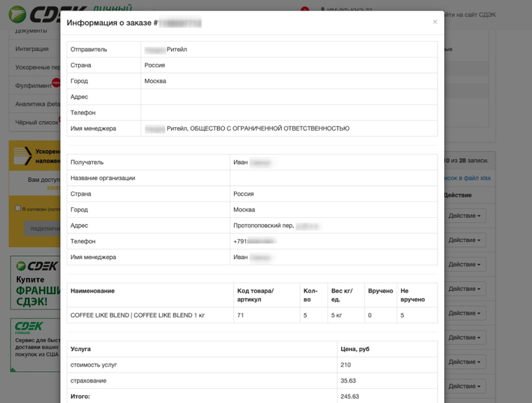The width and height of the screenshot is (532, 403).
Task: Open the Аналитика (beta) sidebar item
Action: (35, 104)
